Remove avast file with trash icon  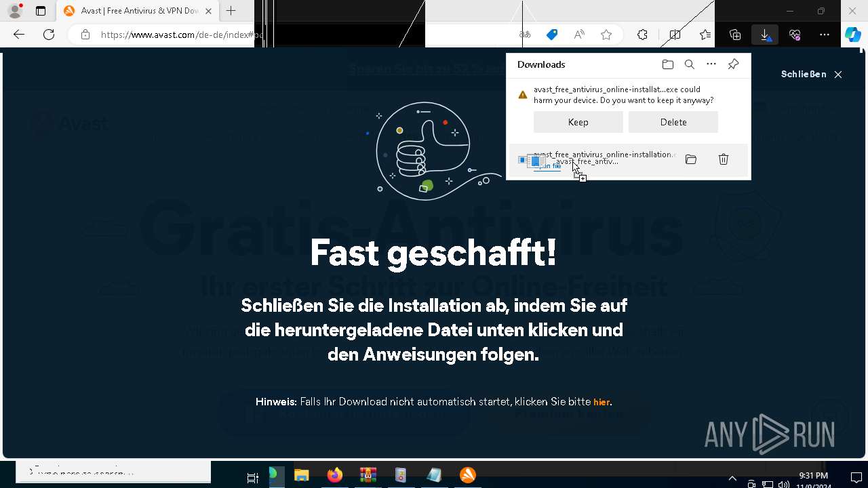[724, 159]
